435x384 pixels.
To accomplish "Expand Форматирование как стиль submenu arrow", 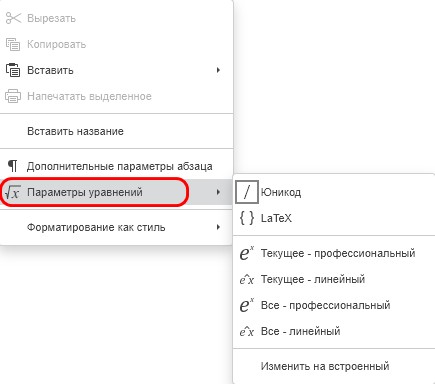I will (218, 227).
